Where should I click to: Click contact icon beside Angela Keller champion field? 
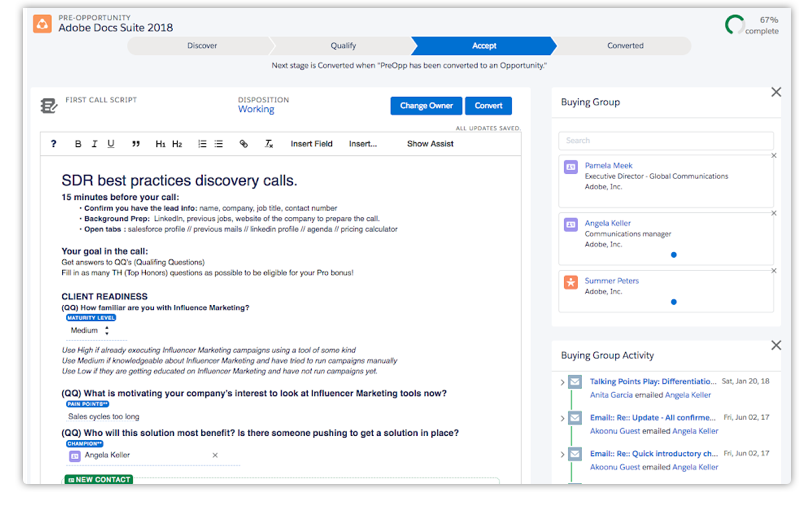click(x=75, y=456)
